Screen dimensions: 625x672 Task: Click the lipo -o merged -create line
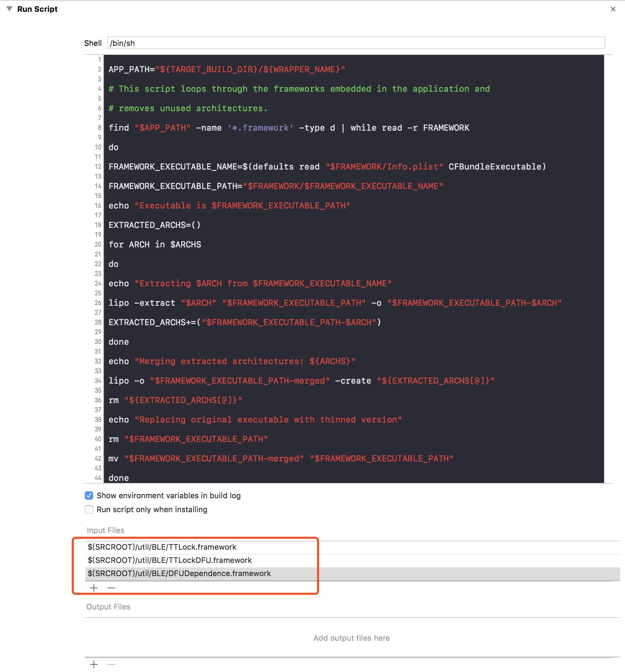pos(301,381)
